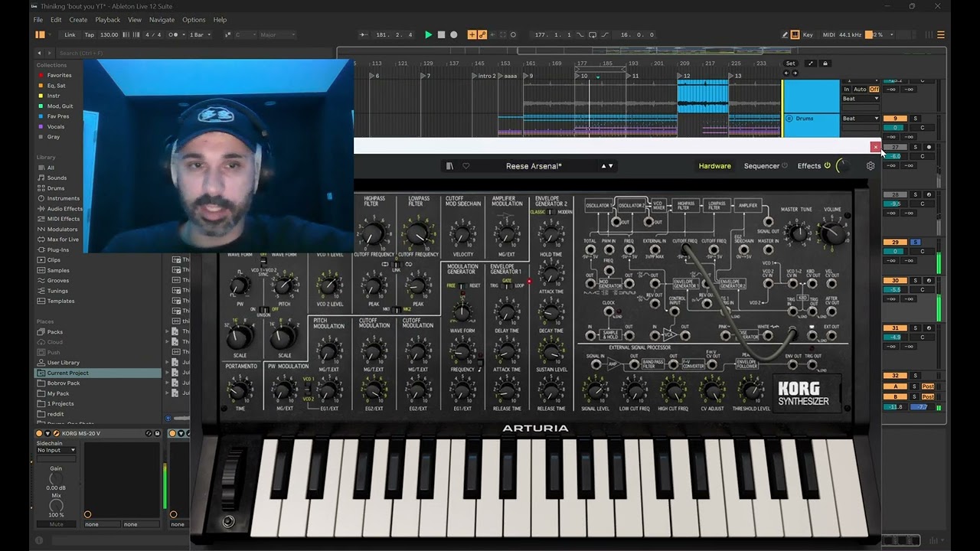Open the Reese Arsenal preset name menu
The image size is (980, 551).
(534, 166)
